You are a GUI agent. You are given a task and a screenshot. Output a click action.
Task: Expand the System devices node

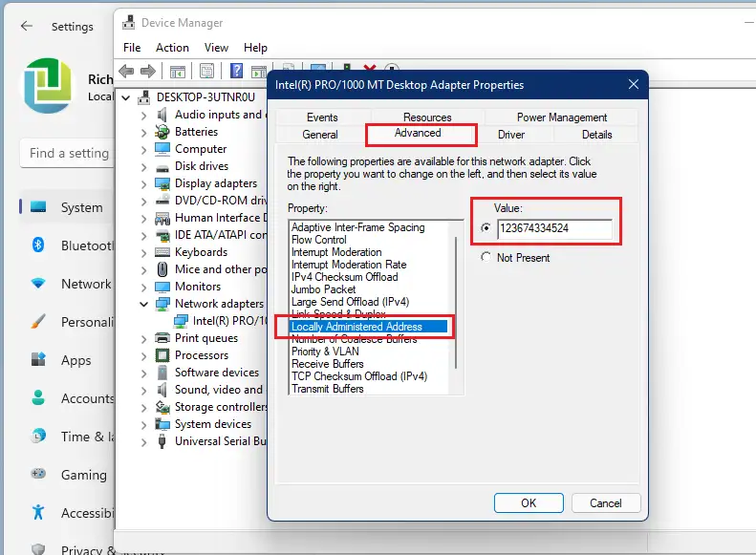coord(143,425)
